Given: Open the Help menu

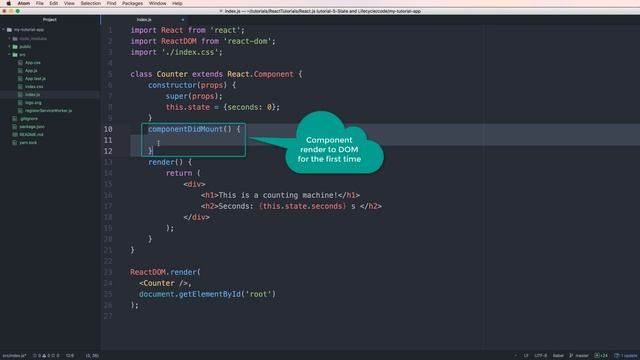Looking at the screenshot, I should point(177,3).
